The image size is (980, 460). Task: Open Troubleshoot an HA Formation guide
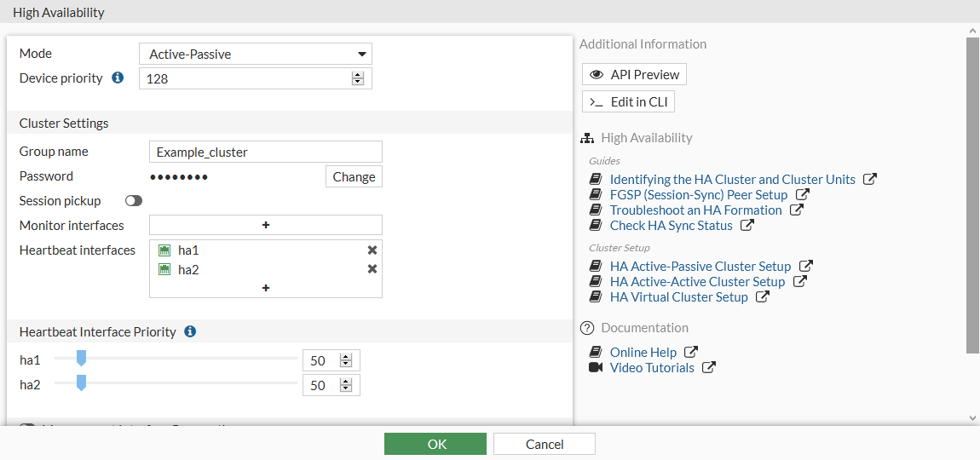(695, 210)
